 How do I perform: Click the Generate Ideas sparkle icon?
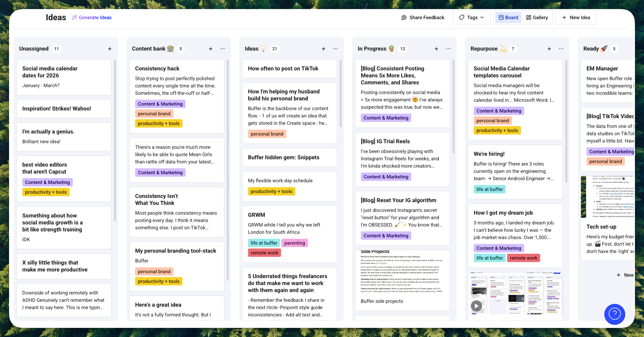(73, 17)
